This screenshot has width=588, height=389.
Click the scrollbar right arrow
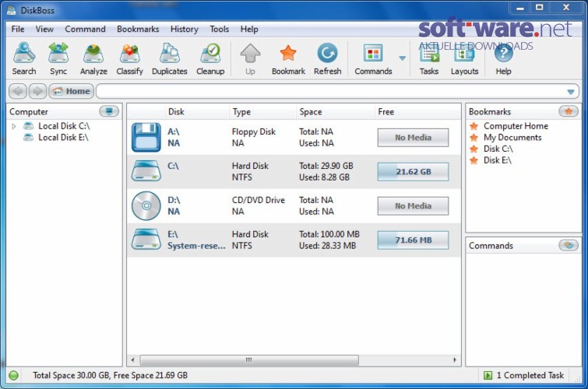(455, 360)
